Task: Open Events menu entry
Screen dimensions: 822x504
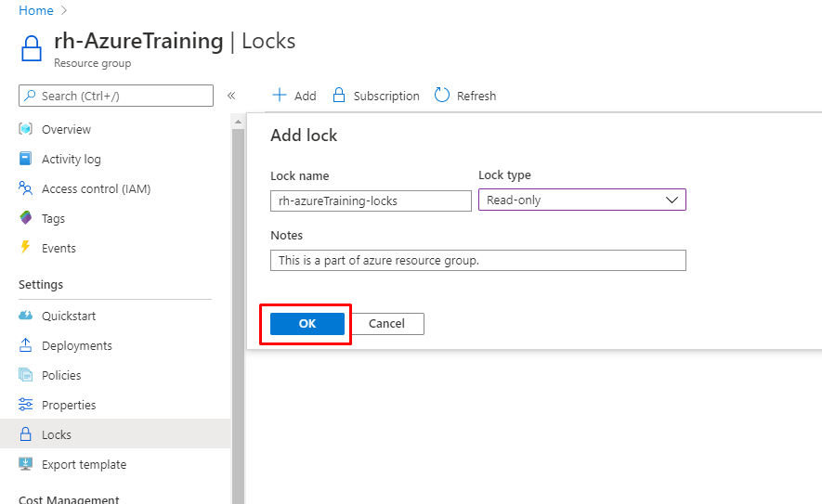Action: pos(59,249)
